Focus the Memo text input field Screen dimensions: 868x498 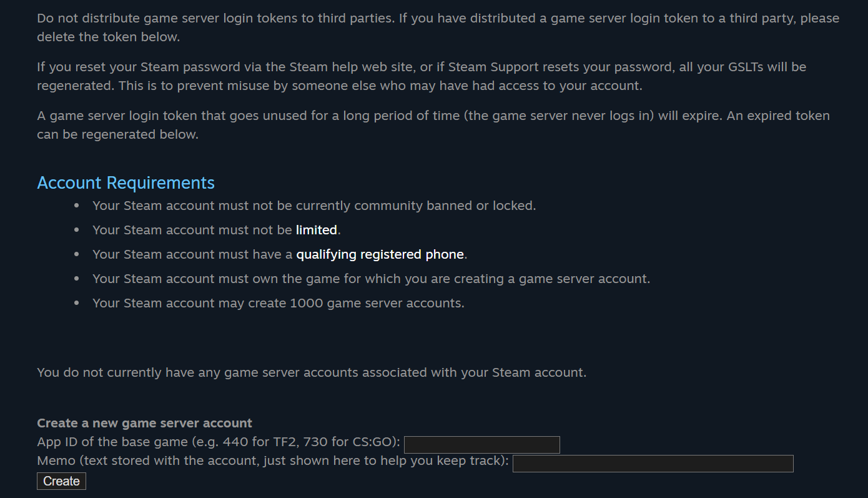pyautogui.click(x=653, y=464)
